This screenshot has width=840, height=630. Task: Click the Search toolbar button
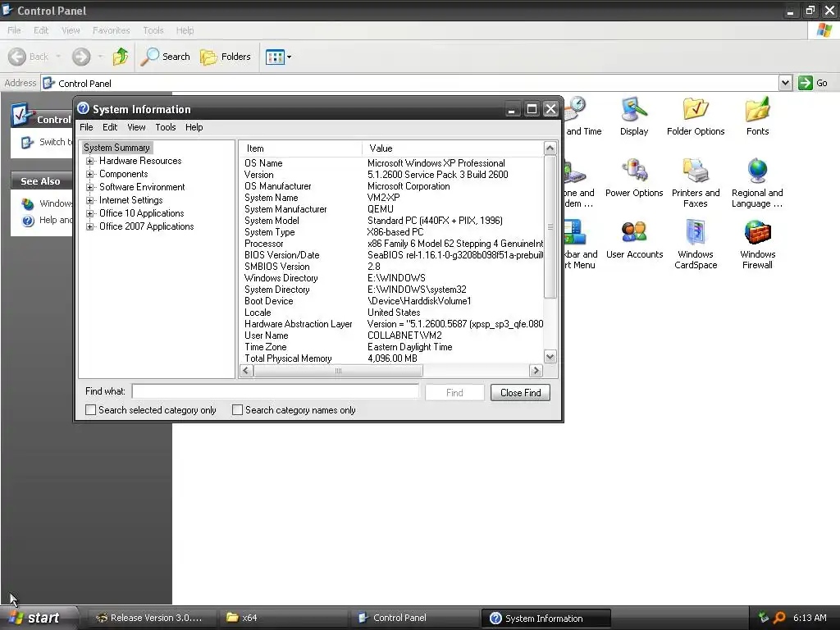[x=165, y=57]
